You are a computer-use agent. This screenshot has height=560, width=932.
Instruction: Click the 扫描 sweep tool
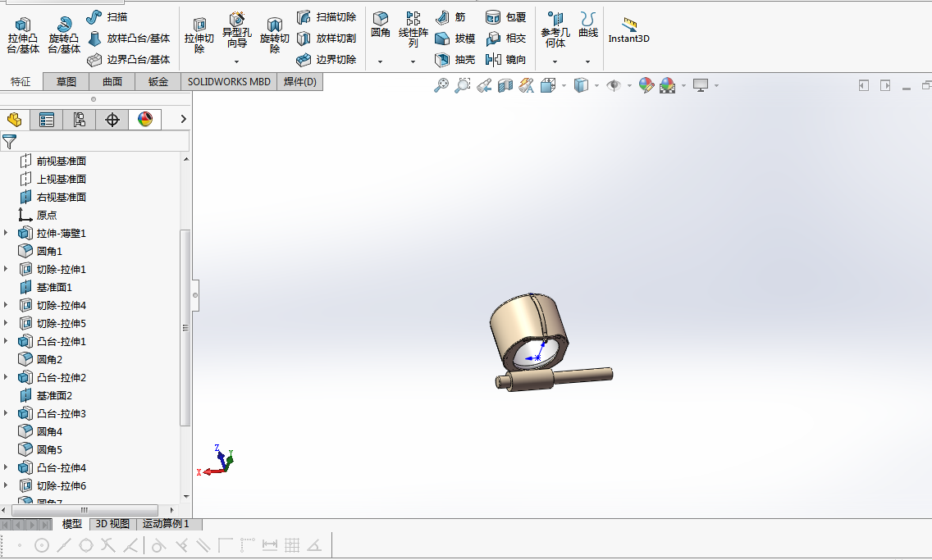click(107, 17)
